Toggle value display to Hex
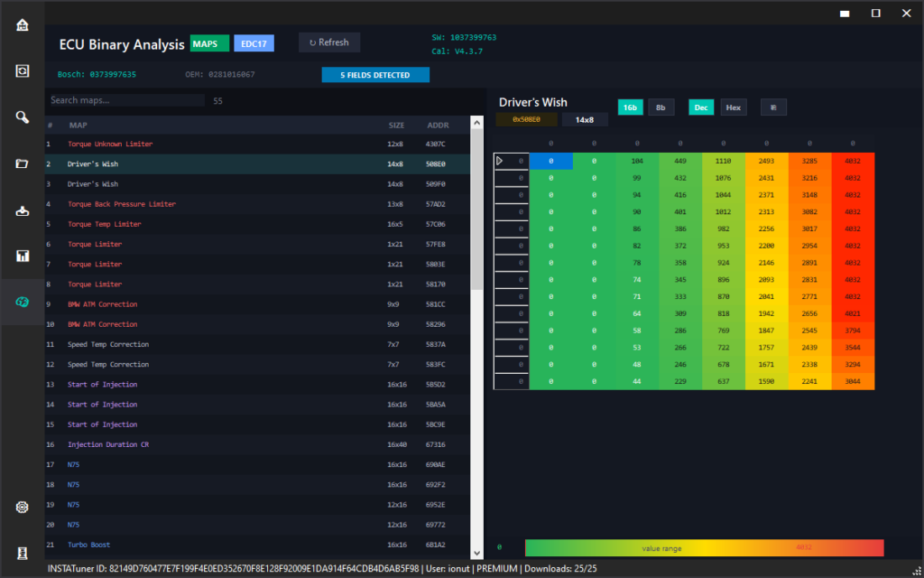 point(733,107)
